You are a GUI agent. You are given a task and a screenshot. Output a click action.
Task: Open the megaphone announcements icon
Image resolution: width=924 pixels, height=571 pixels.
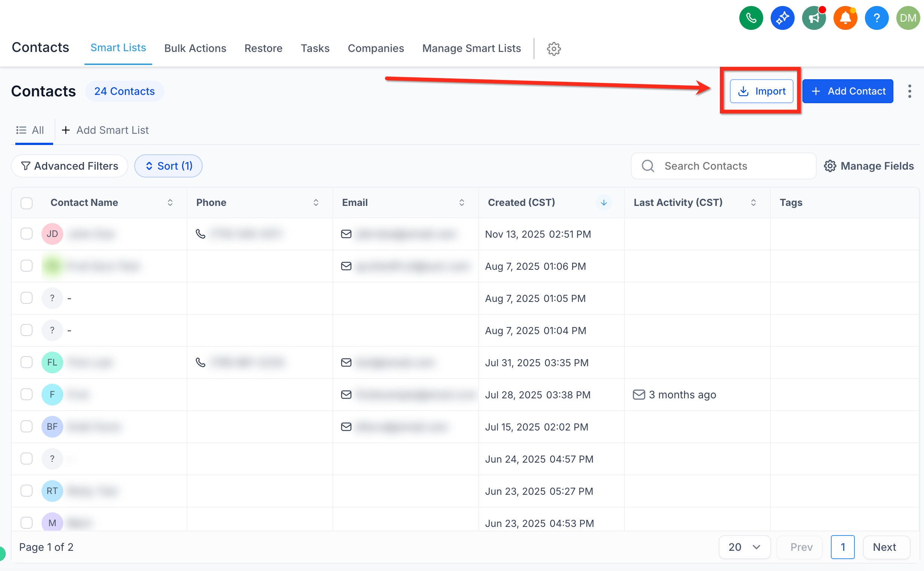814,18
